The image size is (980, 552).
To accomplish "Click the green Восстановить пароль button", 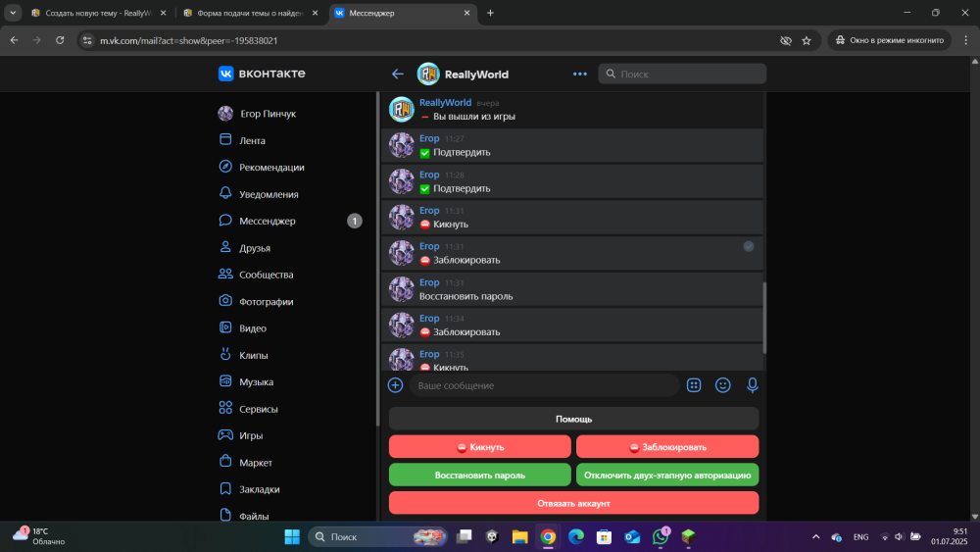I will tap(480, 476).
